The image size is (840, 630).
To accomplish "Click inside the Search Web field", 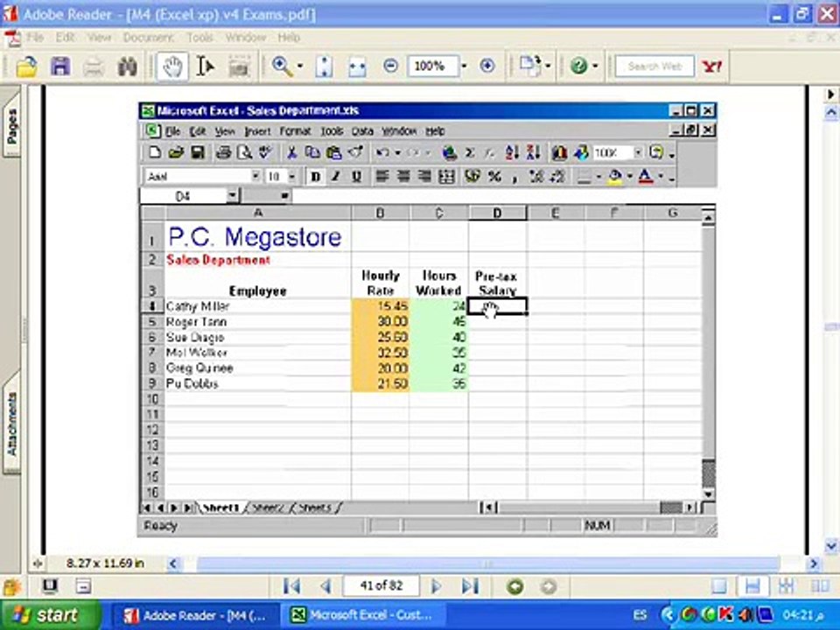I will click(x=654, y=66).
